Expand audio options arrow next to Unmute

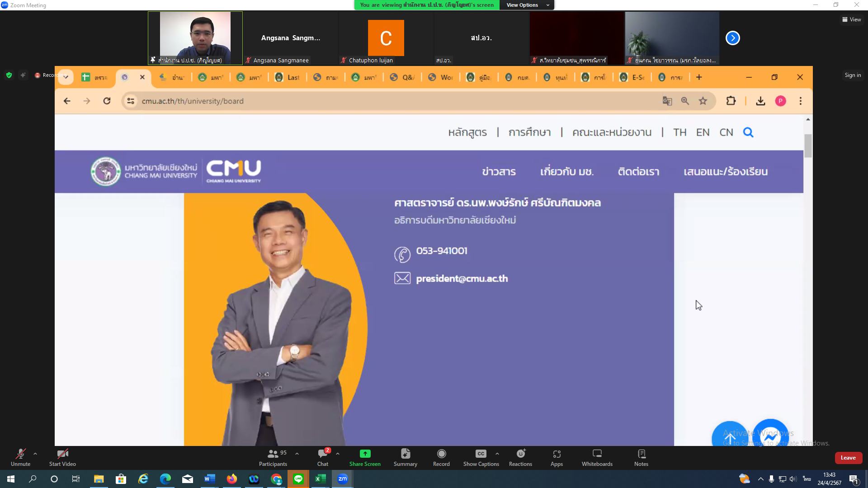(35, 454)
